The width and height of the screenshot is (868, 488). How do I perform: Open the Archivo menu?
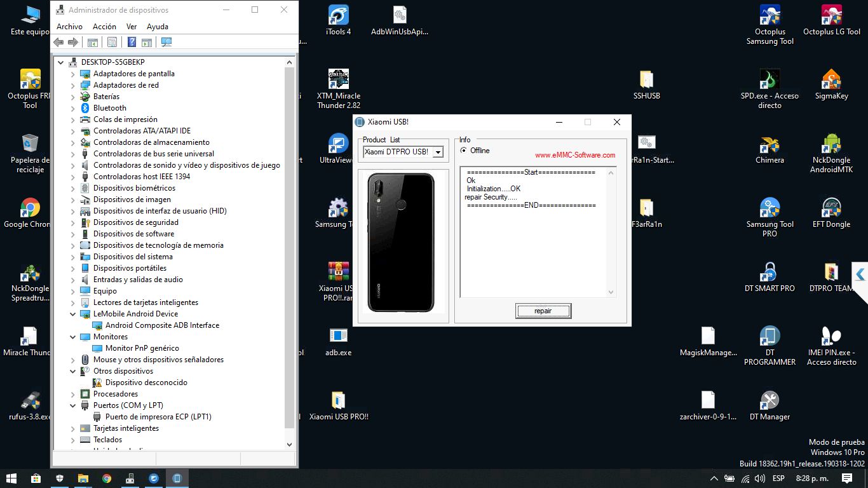69,27
